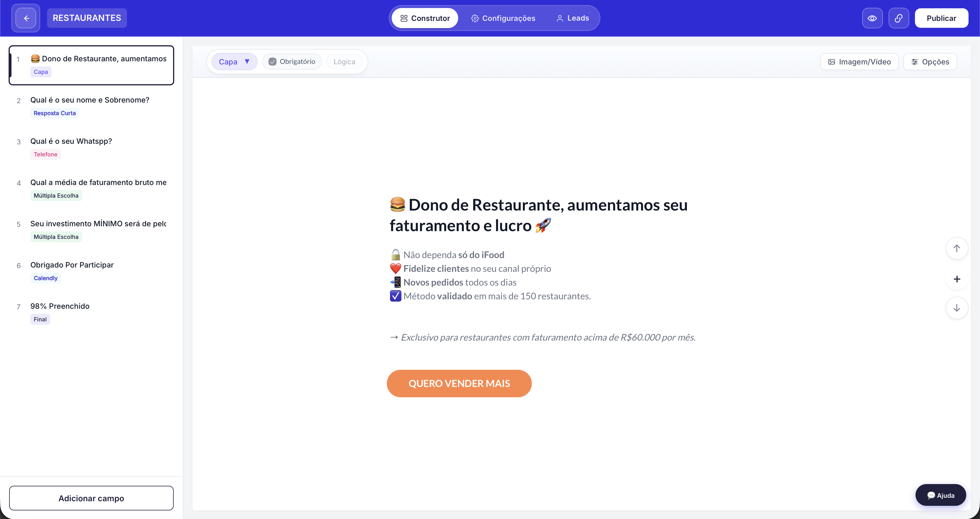
Task: Select the Obrigado Por Participar field
Action: click(72, 265)
